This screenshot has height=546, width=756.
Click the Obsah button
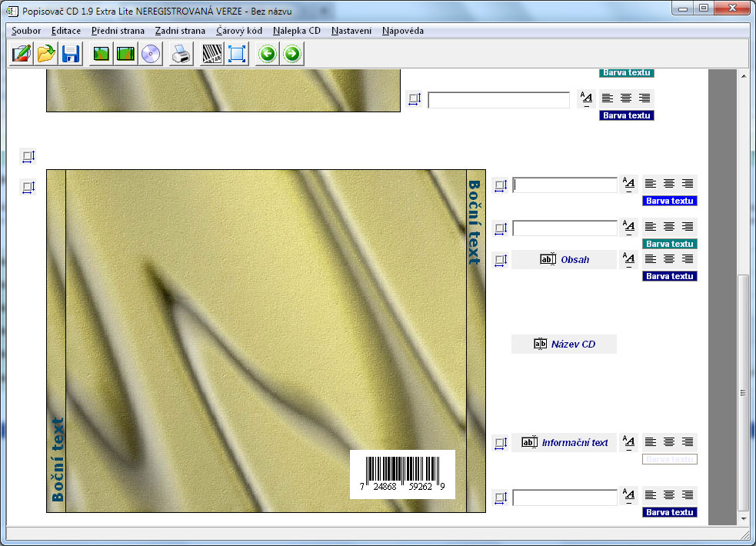pos(565,260)
